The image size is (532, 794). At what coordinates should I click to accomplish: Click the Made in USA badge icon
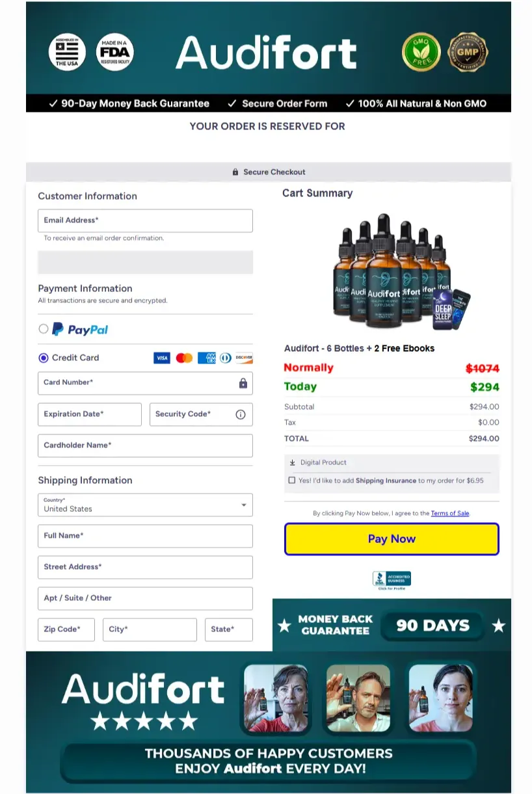[67, 52]
